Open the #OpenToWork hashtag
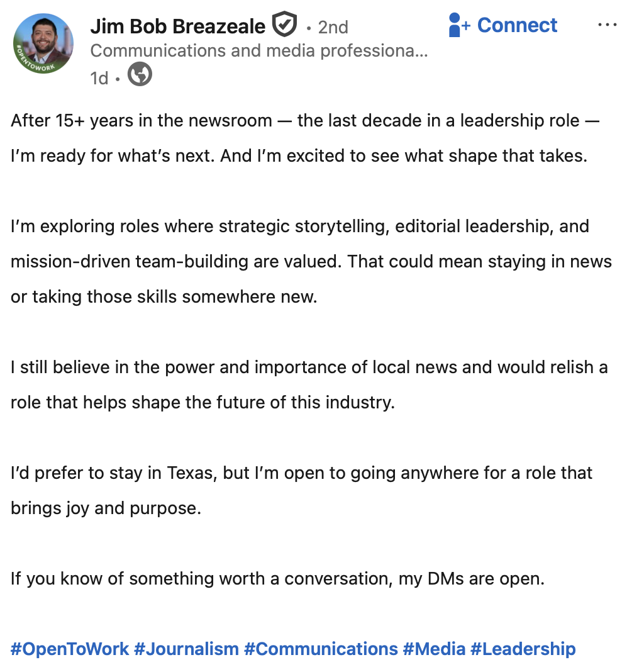Screen dimensions: 644x667 [x=70, y=649]
